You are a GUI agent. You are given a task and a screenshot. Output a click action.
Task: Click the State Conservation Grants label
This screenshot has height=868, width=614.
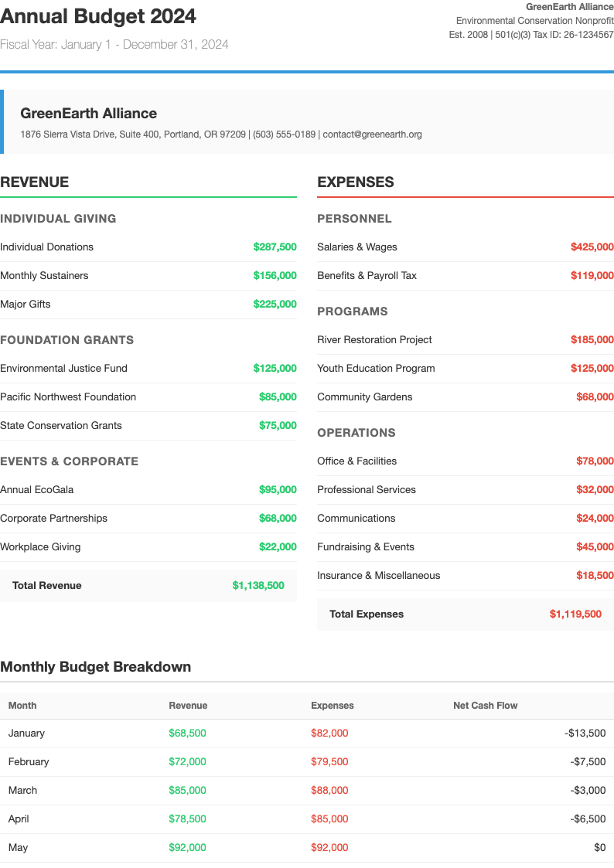point(61,426)
